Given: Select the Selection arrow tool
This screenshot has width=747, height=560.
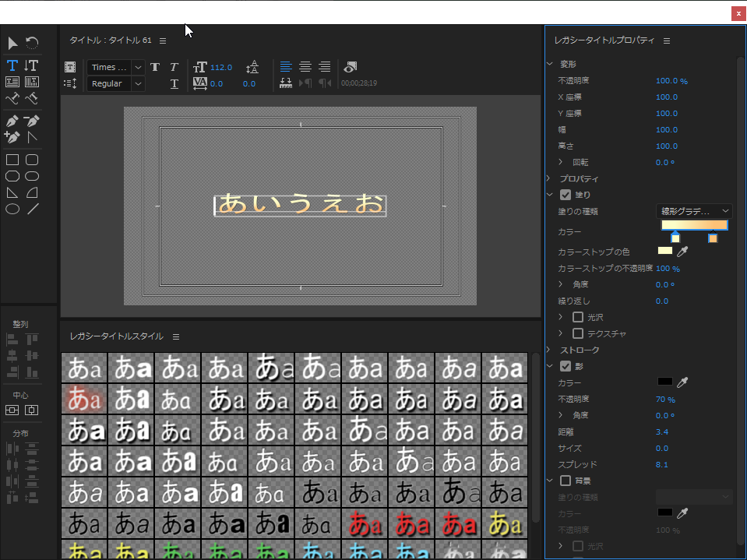Looking at the screenshot, I should [x=12, y=44].
